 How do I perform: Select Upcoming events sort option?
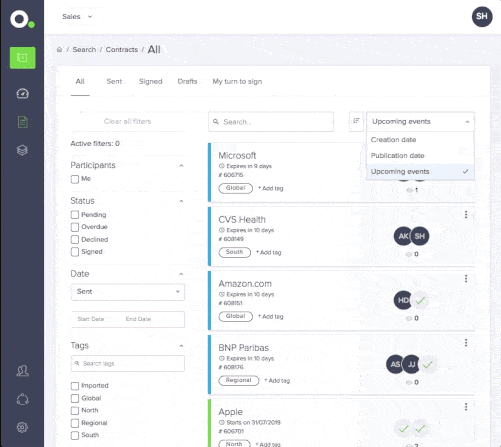tap(420, 172)
